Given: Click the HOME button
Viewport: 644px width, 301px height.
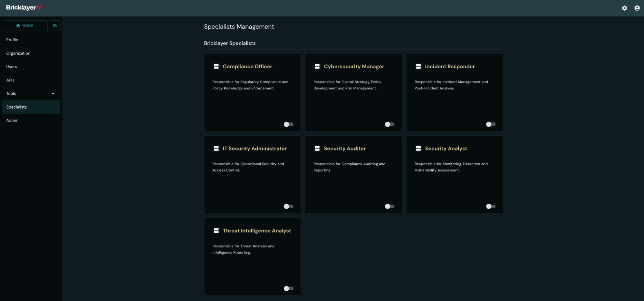Looking at the screenshot, I should click(x=25, y=25).
